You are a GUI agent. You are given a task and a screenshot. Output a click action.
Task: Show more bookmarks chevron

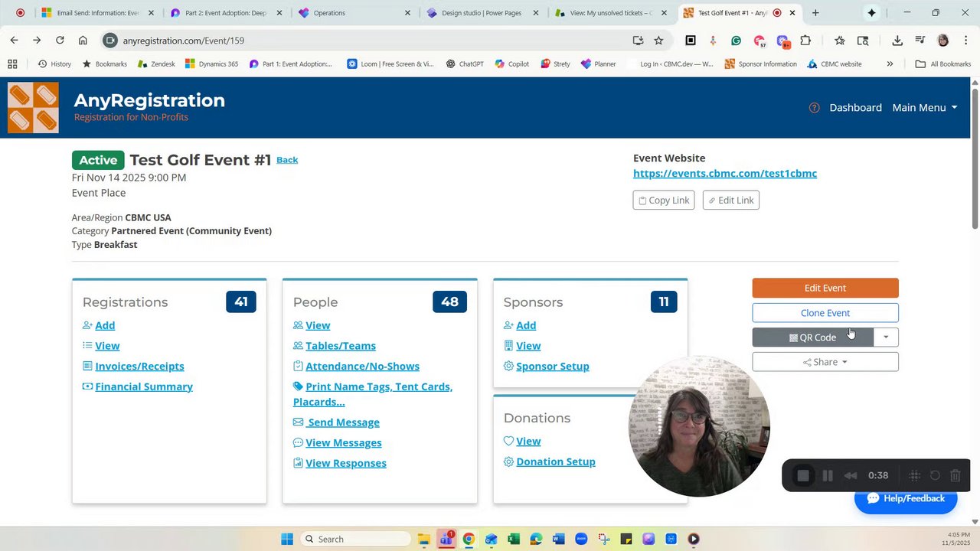coord(890,64)
